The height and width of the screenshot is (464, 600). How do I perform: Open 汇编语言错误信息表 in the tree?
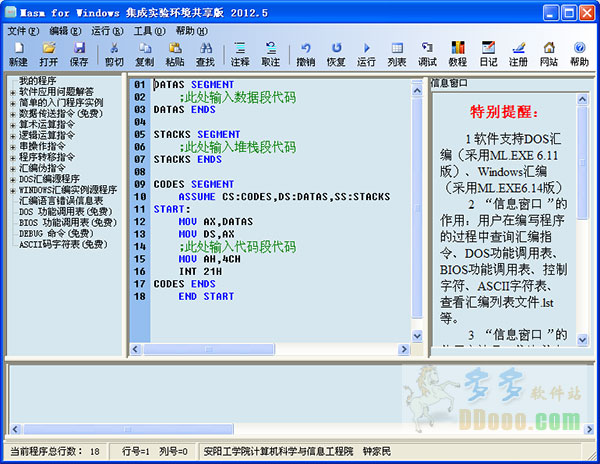point(61,200)
